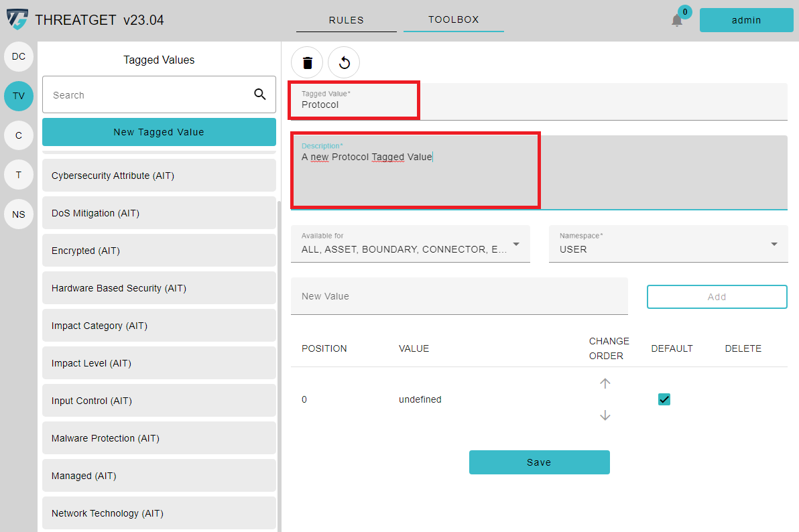Open the NS sidebar section
Viewport: 799px width, 532px height.
tap(19, 214)
